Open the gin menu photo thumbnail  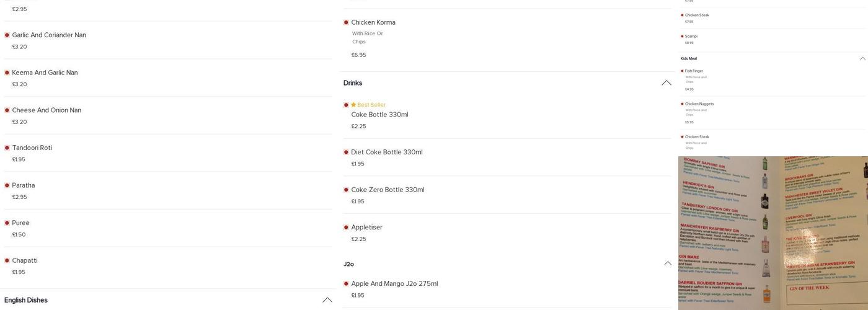[x=773, y=233]
